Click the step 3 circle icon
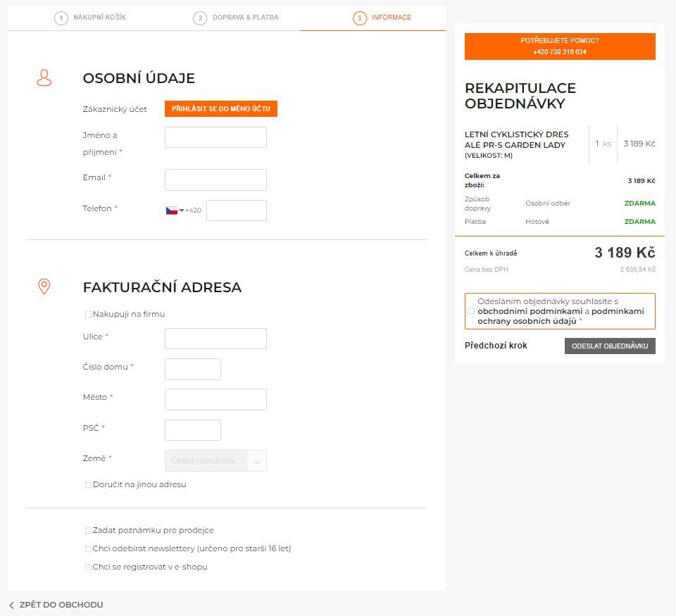This screenshot has height=616, width=676. point(360,18)
